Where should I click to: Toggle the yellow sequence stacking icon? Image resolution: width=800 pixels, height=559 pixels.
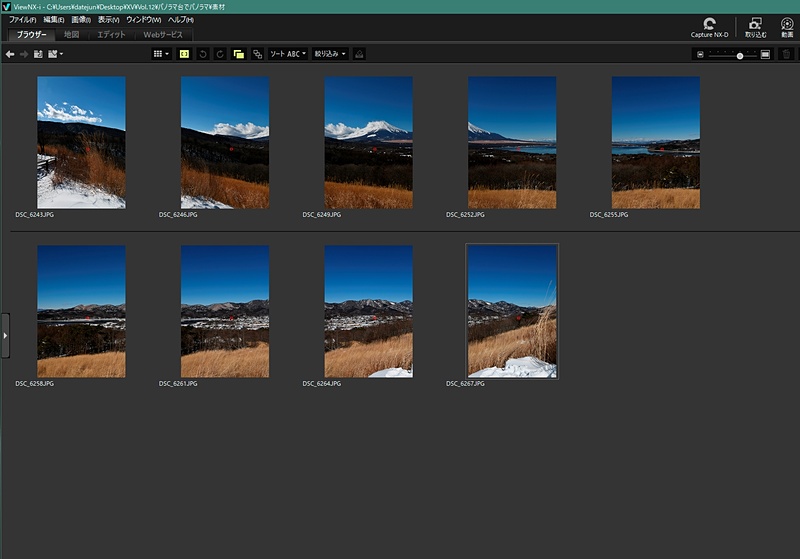coord(238,54)
